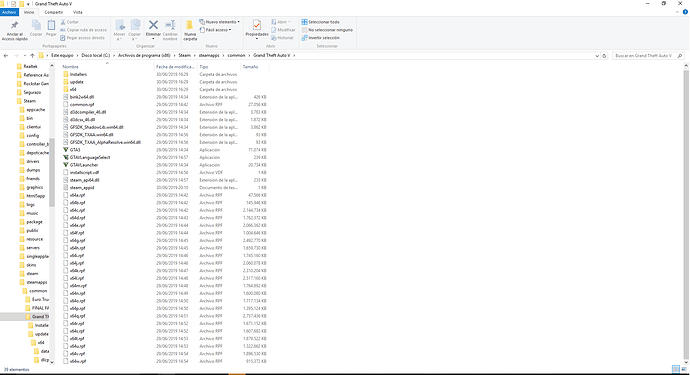Click Copiar ruta de acceso

click(x=84, y=30)
